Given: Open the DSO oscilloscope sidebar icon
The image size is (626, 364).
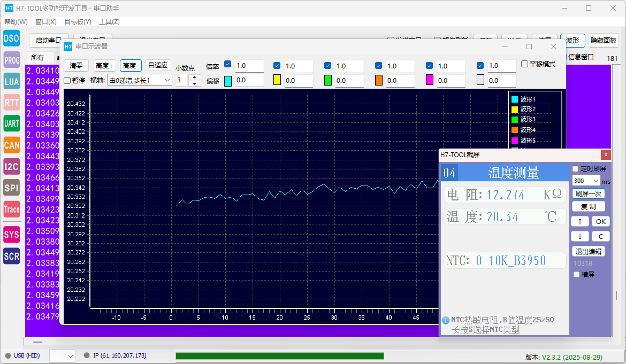Looking at the screenshot, I should (x=12, y=38).
